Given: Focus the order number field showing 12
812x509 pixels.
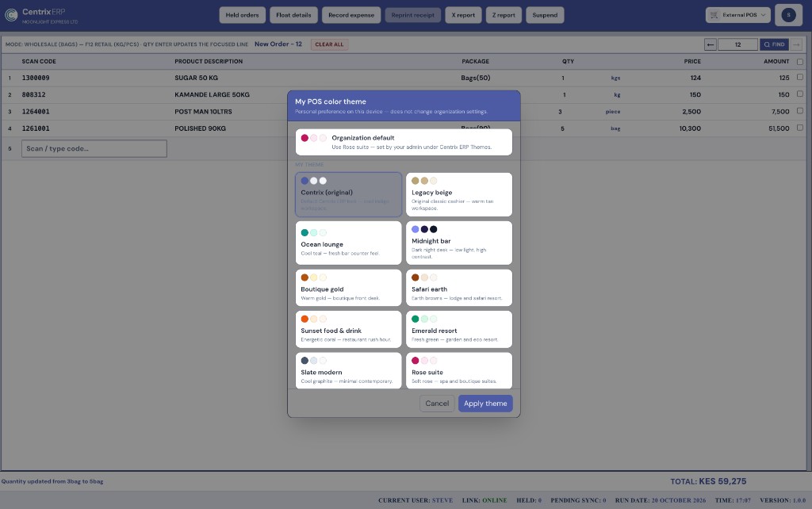Looking at the screenshot, I should tap(738, 44).
